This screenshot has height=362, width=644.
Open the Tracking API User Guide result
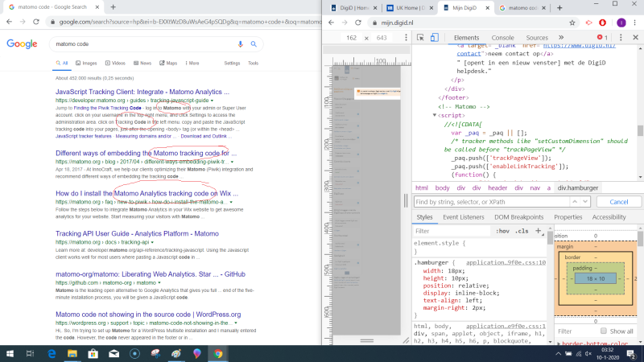pos(137,233)
